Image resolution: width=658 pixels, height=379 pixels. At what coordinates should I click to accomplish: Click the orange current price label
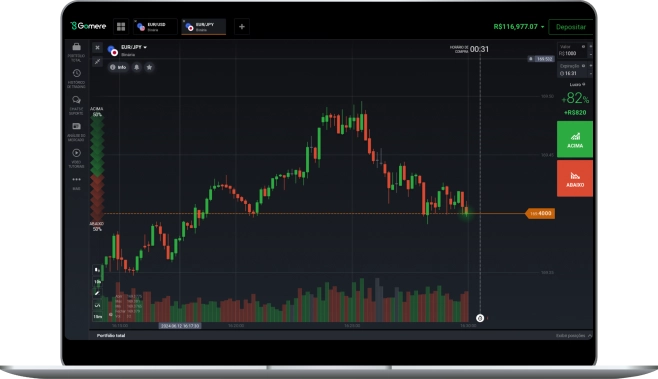pos(540,214)
